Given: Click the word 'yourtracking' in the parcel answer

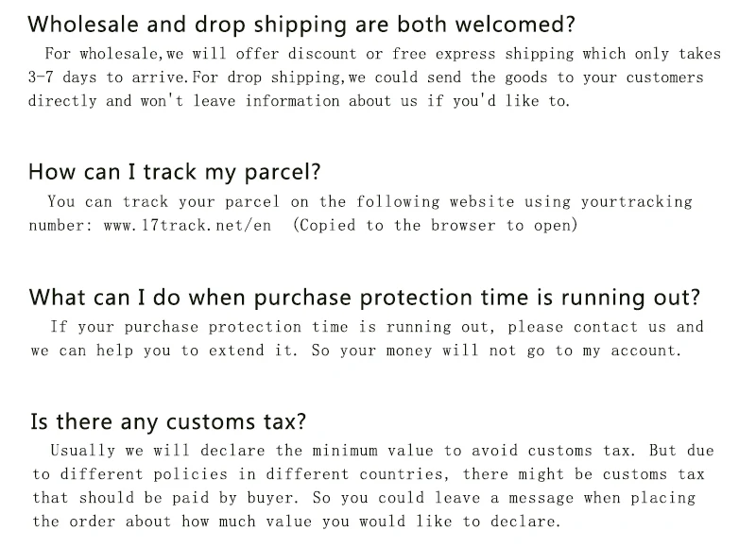Looking at the screenshot, I should [x=636, y=202].
